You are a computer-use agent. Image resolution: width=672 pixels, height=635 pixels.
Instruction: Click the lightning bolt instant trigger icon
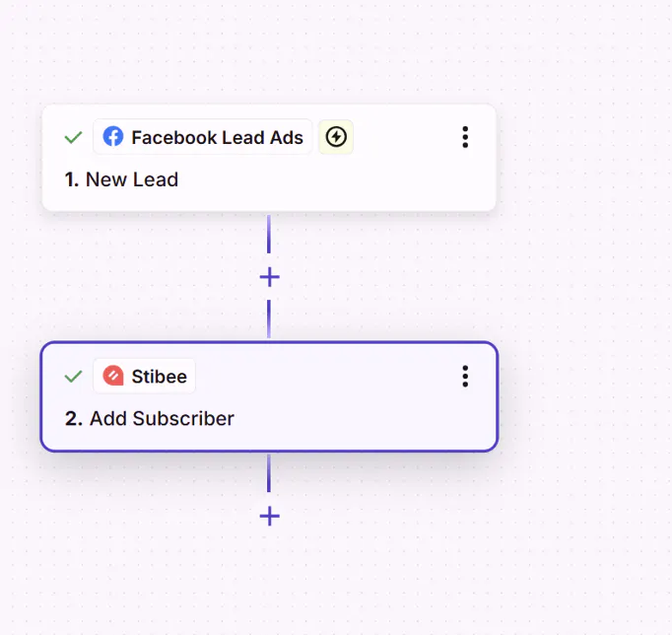pos(336,137)
